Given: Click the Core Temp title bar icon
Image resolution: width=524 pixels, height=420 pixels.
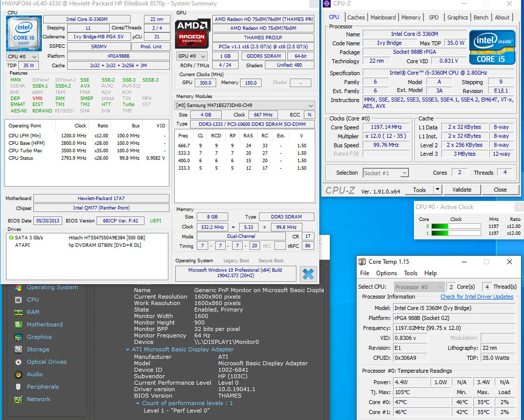Looking at the screenshot, I should 362,262.
